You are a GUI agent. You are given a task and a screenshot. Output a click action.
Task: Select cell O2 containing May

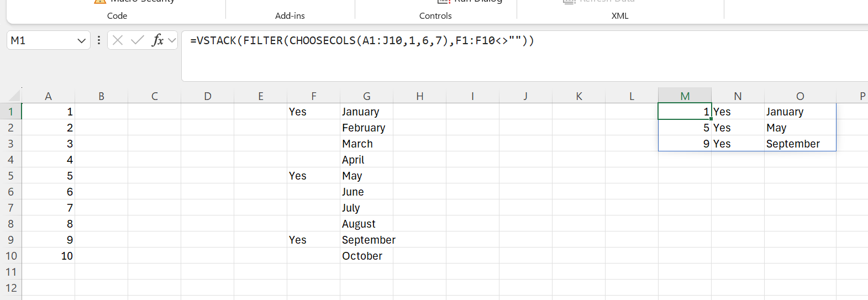[x=799, y=128]
